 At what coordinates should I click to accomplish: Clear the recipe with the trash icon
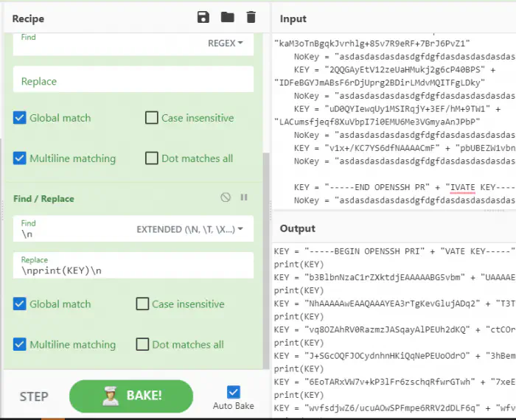[251, 18]
